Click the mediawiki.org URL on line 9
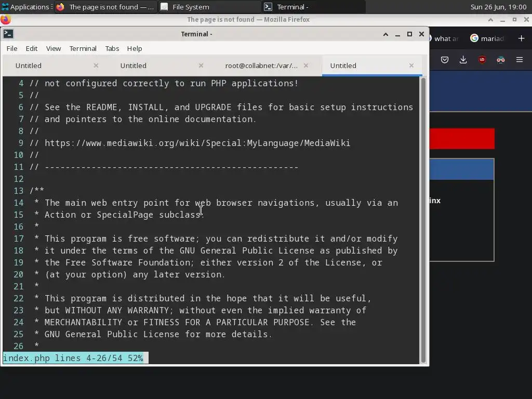The width and height of the screenshot is (532, 399). click(197, 143)
